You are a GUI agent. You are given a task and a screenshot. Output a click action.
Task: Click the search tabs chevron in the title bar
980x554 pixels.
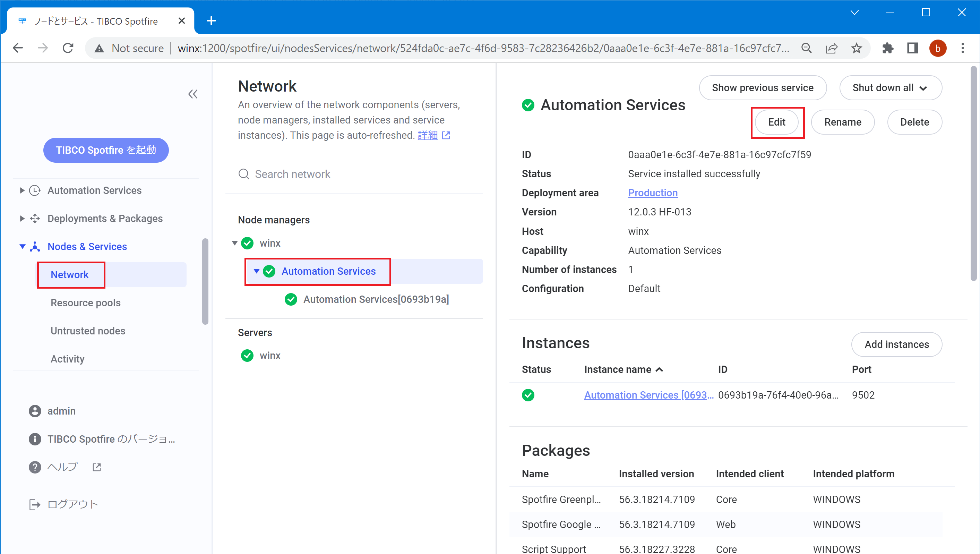tap(854, 12)
